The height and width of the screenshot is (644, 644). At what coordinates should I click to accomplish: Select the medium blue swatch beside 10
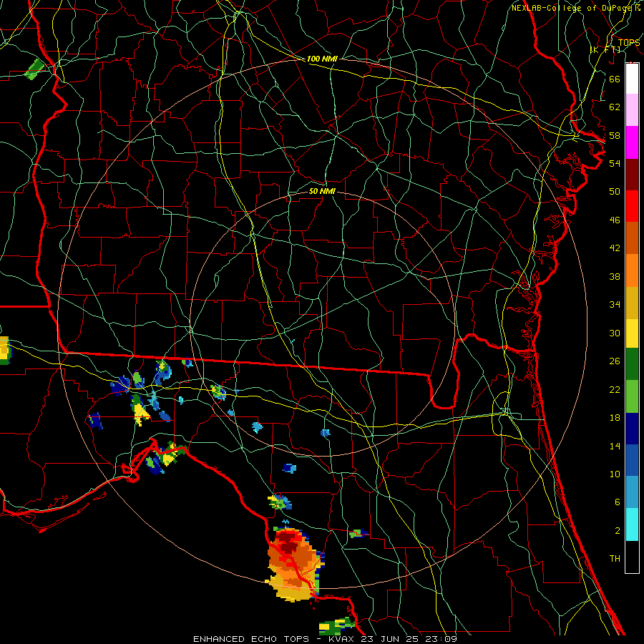[632, 460]
